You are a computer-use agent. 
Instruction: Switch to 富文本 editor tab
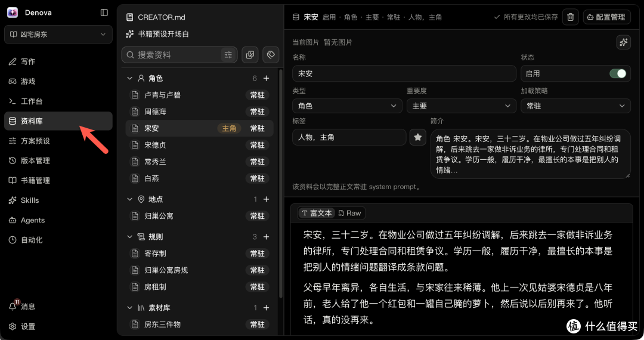tap(317, 213)
